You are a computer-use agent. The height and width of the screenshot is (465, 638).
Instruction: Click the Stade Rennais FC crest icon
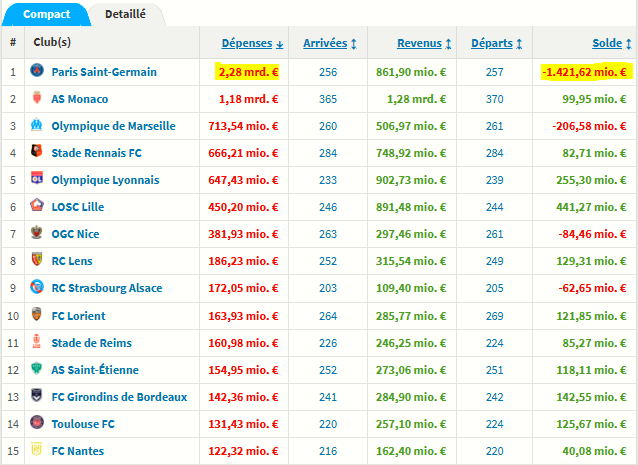pos(37,151)
